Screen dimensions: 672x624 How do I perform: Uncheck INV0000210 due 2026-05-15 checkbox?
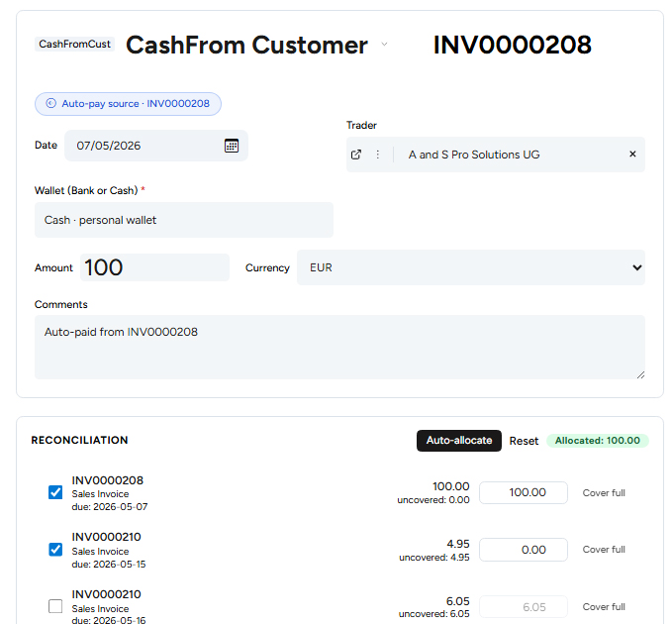click(55, 550)
